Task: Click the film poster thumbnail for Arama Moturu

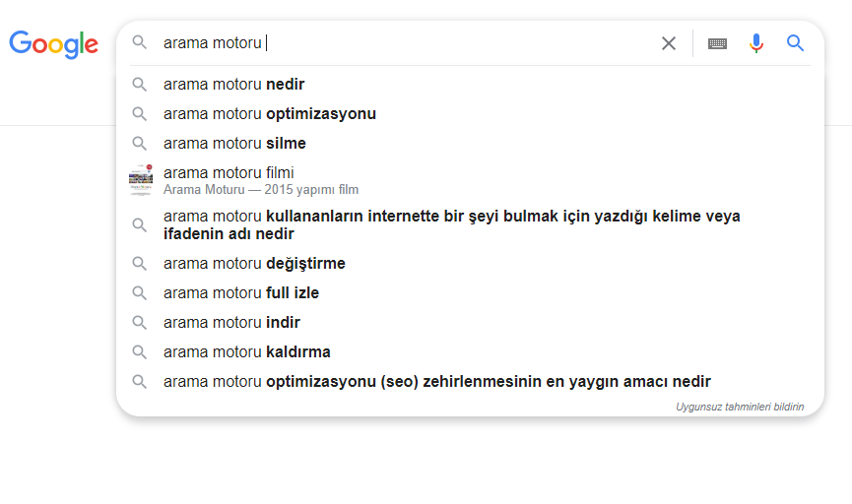Action: [141, 180]
